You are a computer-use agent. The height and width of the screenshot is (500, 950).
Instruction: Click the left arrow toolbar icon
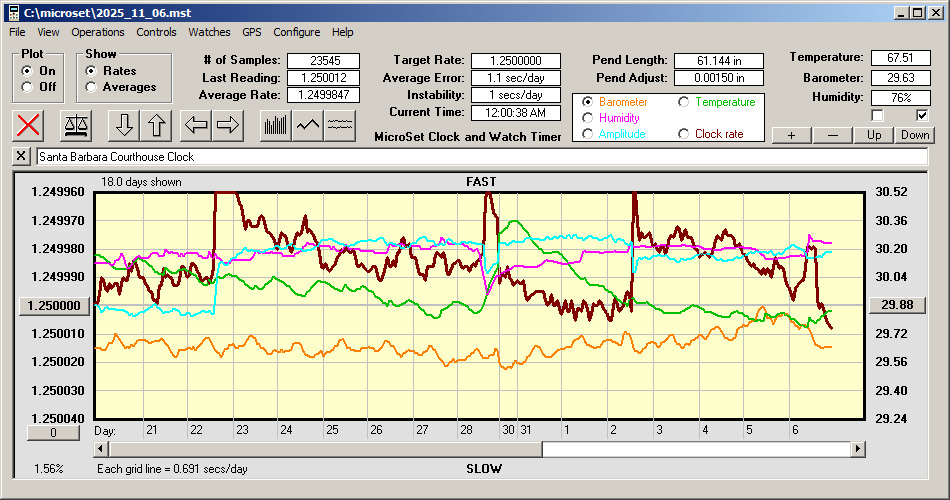pos(196,125)
